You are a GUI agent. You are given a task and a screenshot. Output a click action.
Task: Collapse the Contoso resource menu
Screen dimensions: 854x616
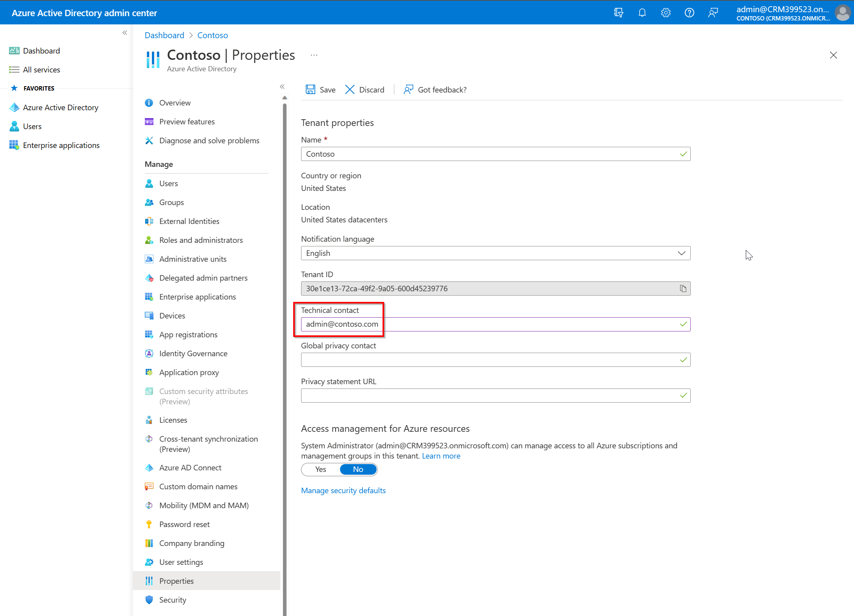(282, 87)
